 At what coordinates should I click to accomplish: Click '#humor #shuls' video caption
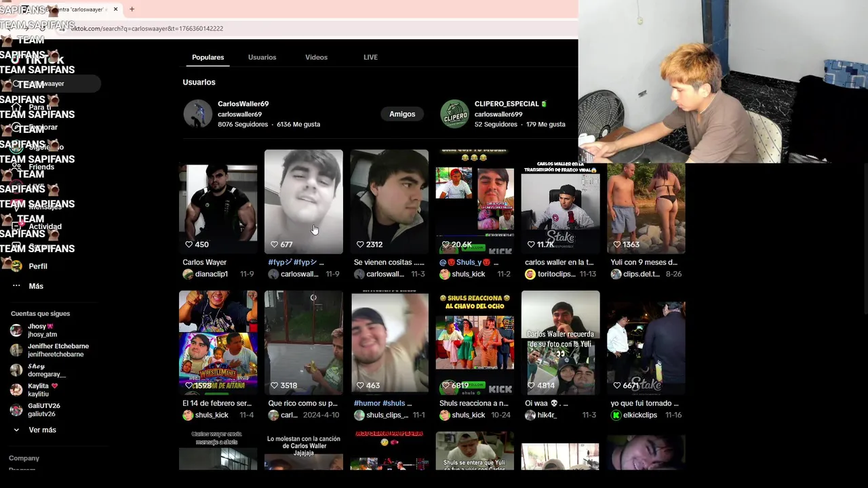382,403
